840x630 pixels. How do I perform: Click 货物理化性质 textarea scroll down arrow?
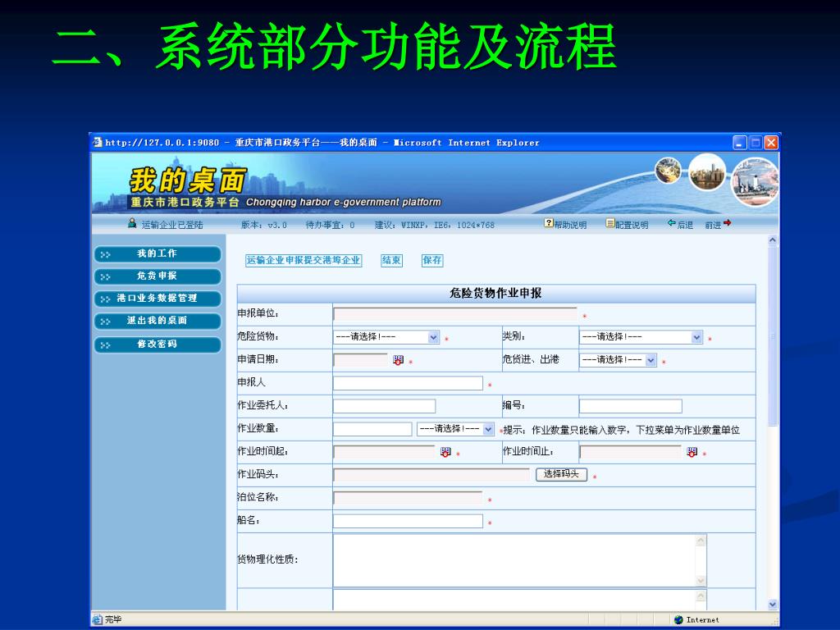pos(701,581)
